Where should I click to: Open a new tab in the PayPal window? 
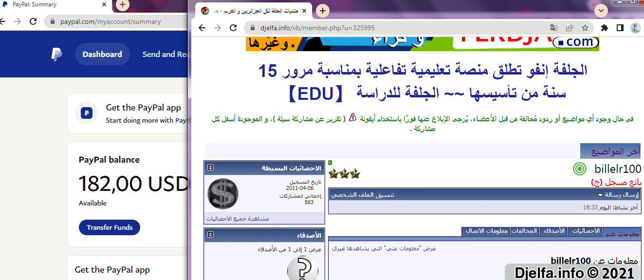click(123, 5)
